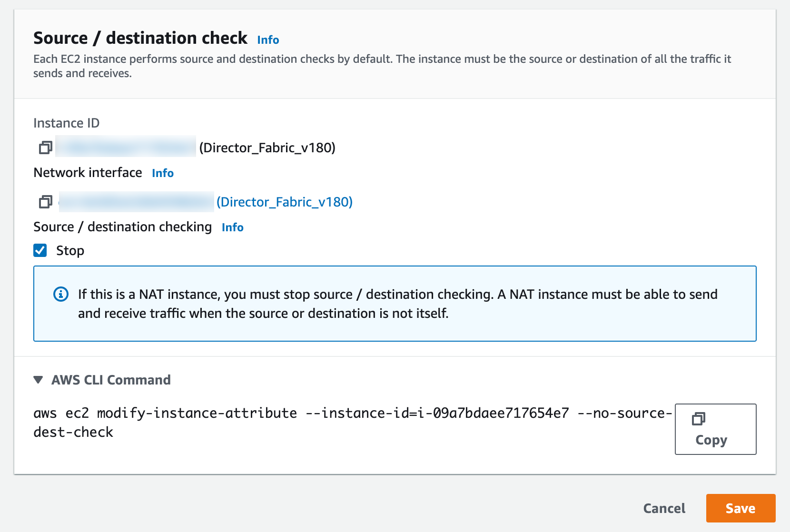Open Info next to Source / destination check title
This screenshot has width=790, height=532.
268,40
